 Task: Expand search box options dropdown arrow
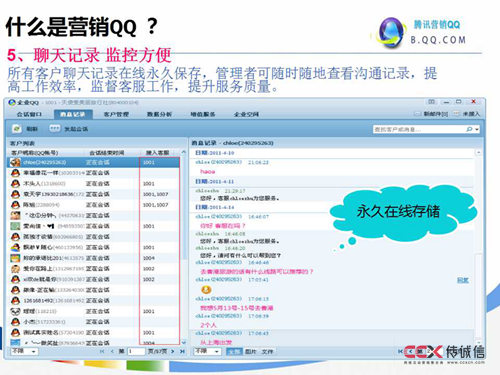(x=477, y=129)
